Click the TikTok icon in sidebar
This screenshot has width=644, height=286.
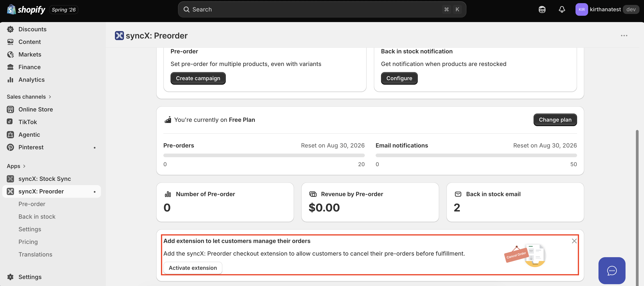(x=10, y=122)
